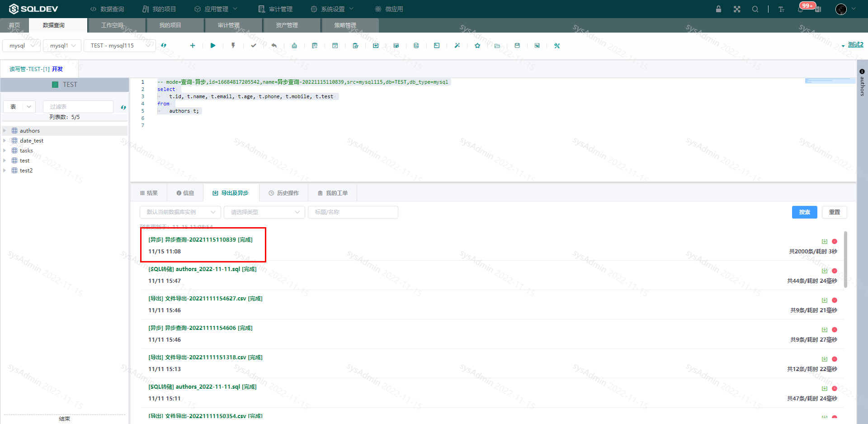Open the 微应用 top menu item
The width and height of the screenshot is (868, 424).
(389, 9)
